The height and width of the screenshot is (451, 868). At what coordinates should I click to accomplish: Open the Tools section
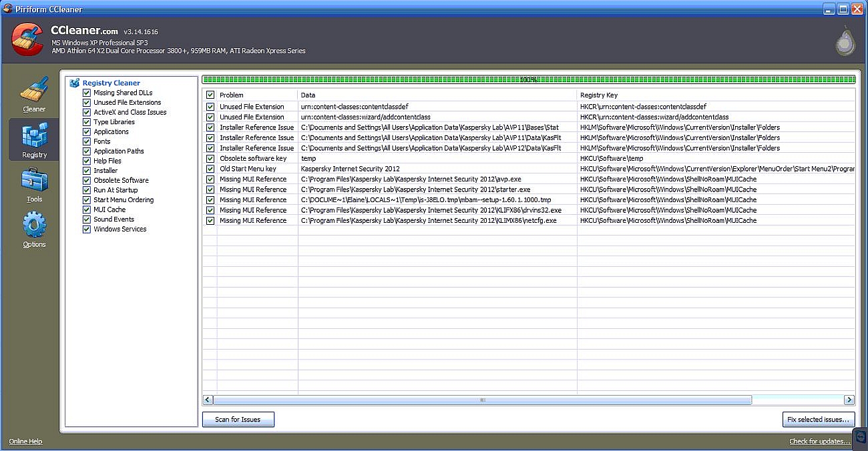tap(34, 185)
